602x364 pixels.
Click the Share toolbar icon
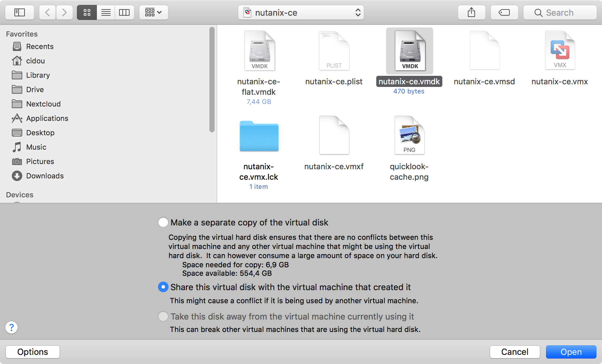point(471,13)
